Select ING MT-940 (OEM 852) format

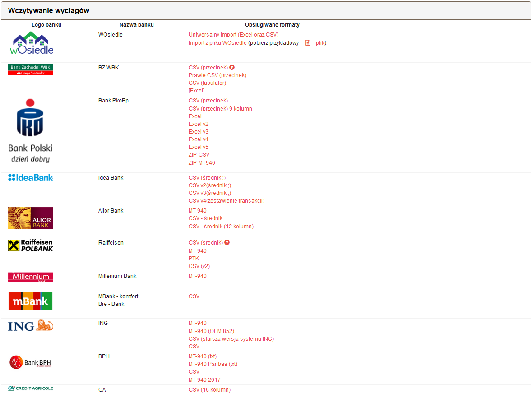[x=211, y=331]
